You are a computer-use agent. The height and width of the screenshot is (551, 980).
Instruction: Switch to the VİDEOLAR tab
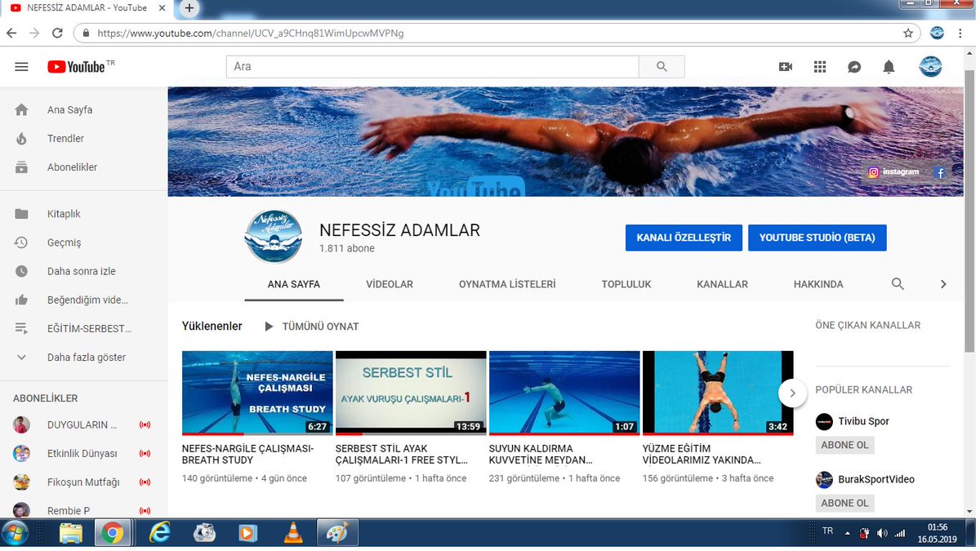click(x=390, y=284)
